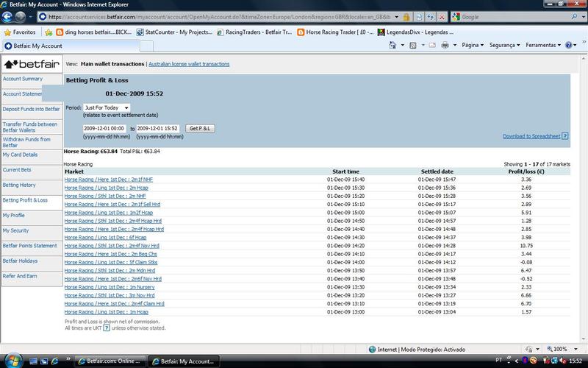Click Download to Spreadsheet link

(531, 136)
